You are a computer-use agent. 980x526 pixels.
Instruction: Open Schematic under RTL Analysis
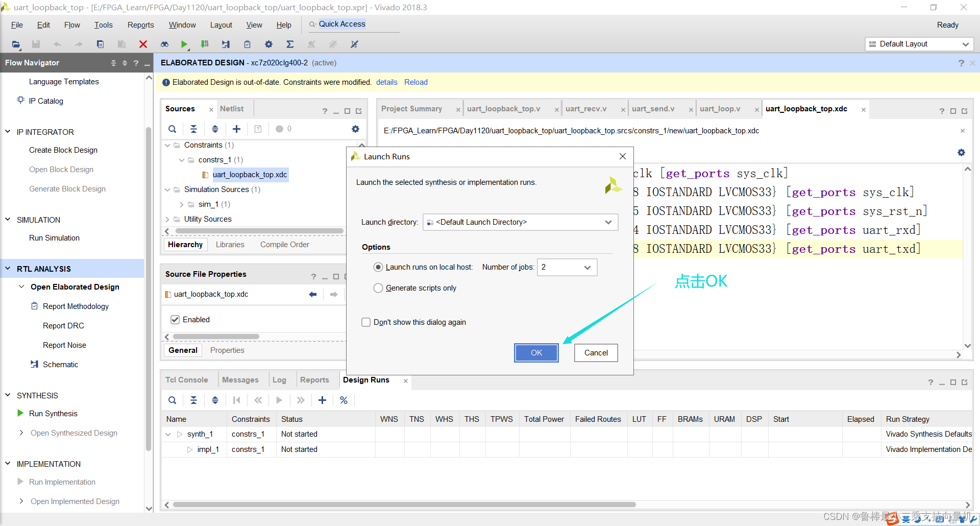pos(60,365)
